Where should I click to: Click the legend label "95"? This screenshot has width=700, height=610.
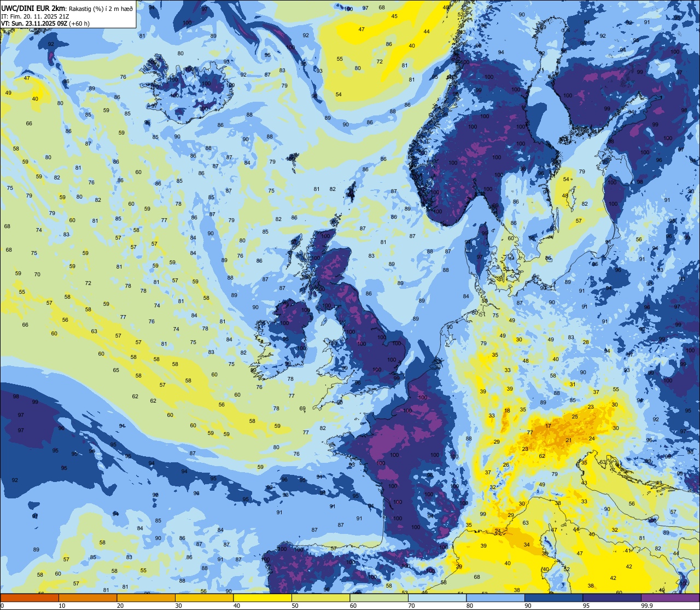[x=586, y=606]
